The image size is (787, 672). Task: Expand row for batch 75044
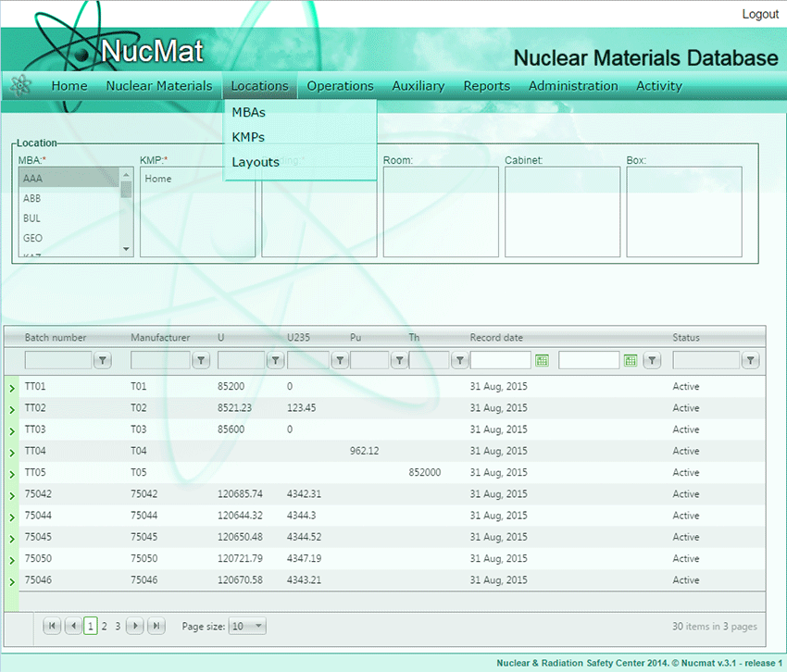coord(12,516)
